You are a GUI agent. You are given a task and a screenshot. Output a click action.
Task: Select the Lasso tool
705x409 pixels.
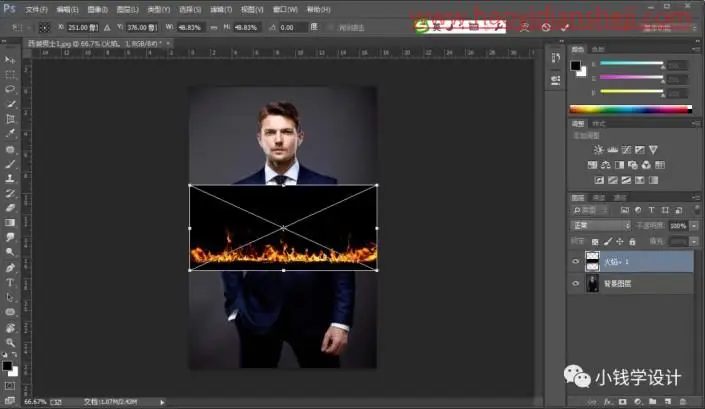(10, 89)
